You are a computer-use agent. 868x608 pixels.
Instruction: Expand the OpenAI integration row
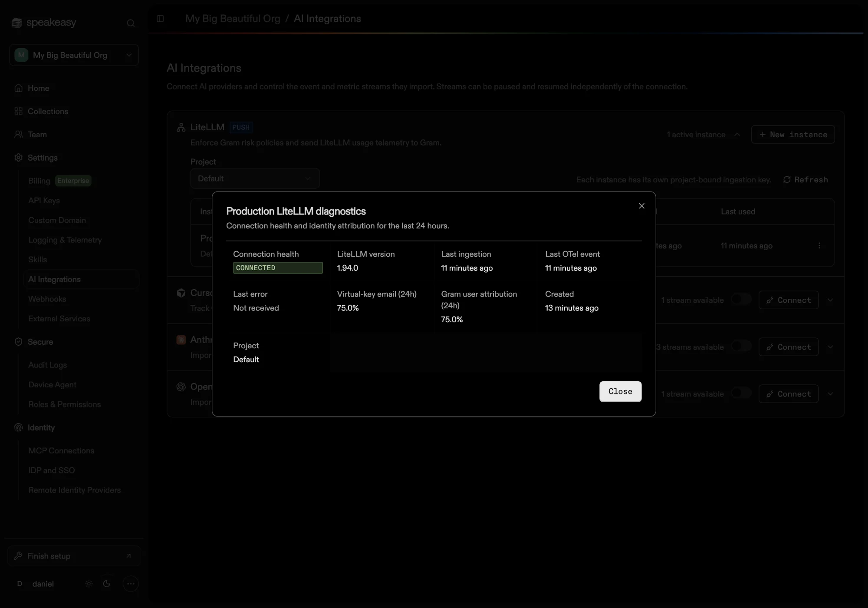(x=830, y=394)
